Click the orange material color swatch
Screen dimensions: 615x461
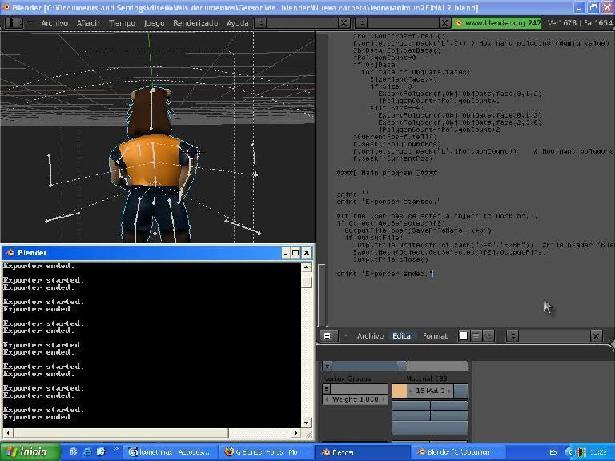399,391
